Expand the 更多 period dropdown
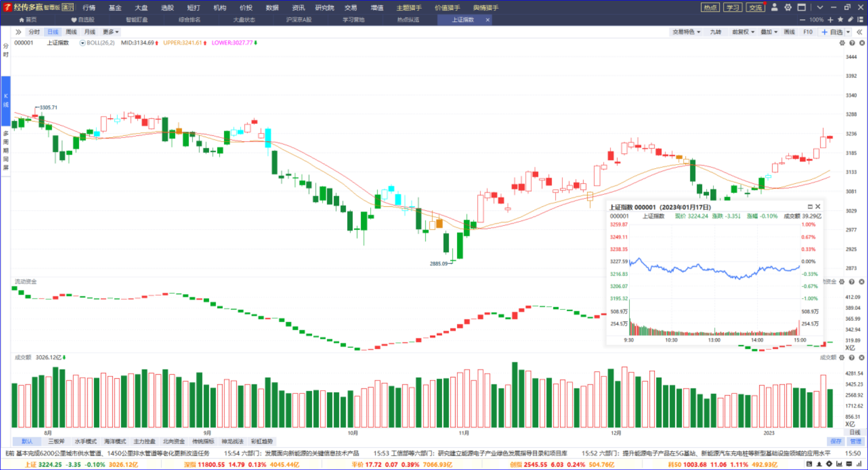 click(x=111, y=32)
